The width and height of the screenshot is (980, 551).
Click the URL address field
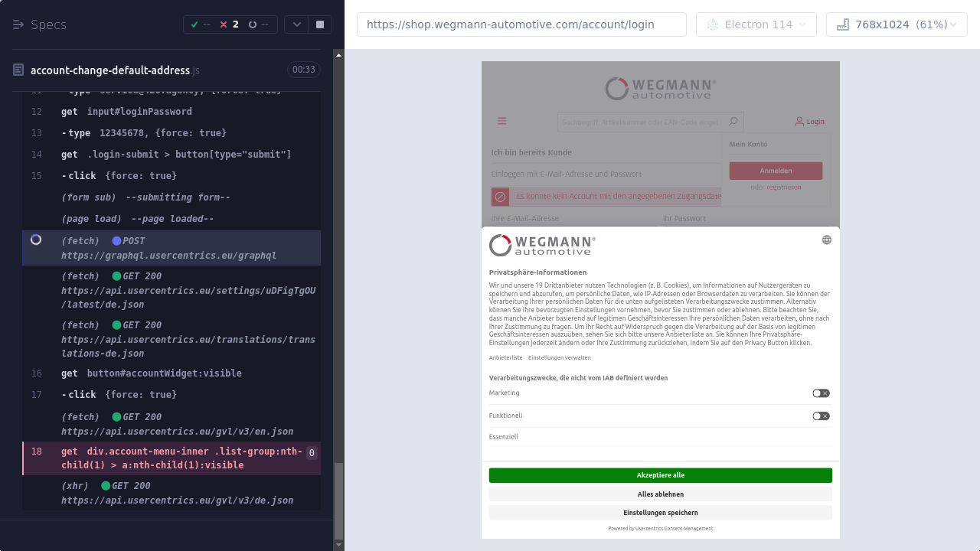click(x=521, y=24)
